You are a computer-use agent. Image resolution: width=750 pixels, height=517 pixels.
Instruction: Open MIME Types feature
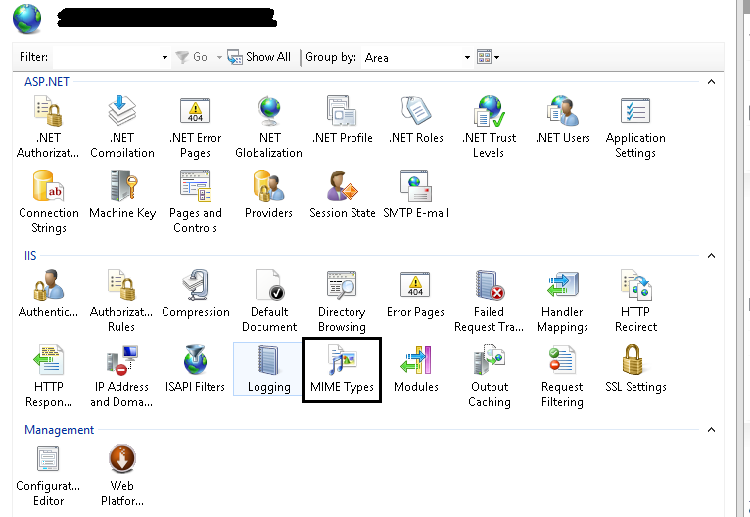click(x=342, y=370)
